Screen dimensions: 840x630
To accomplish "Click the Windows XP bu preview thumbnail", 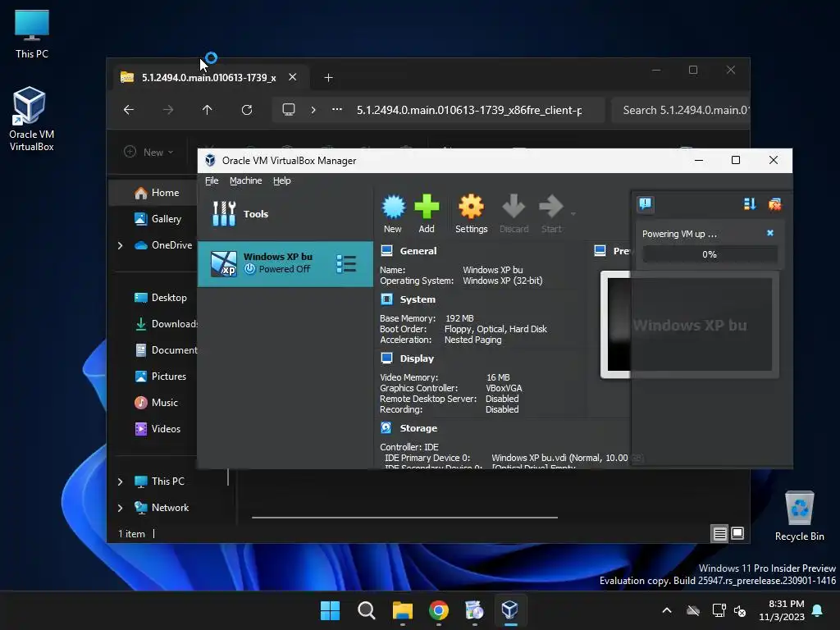I will pyautogui.click(x=689, y=325).
